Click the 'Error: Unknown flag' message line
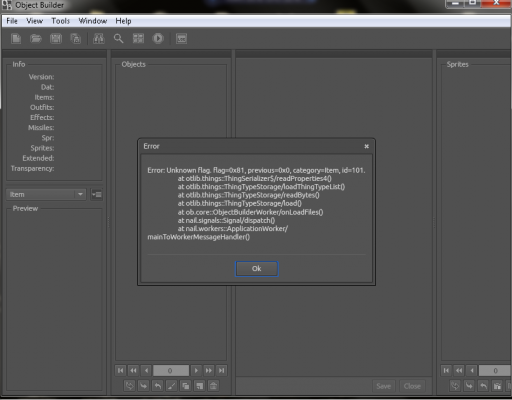This screenshot has height=400, width=512. (256, 170)
